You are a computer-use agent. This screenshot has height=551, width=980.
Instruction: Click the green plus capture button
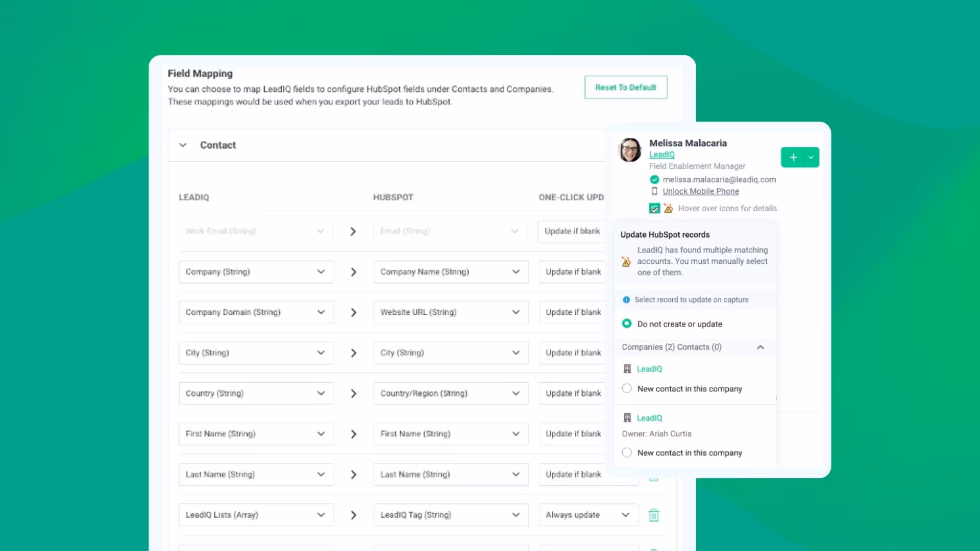[x=793, y=158]
